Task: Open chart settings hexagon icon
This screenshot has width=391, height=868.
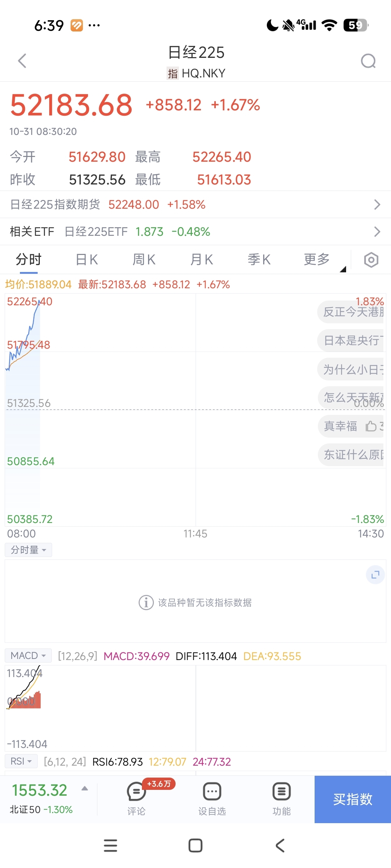Action: point(371,260)
